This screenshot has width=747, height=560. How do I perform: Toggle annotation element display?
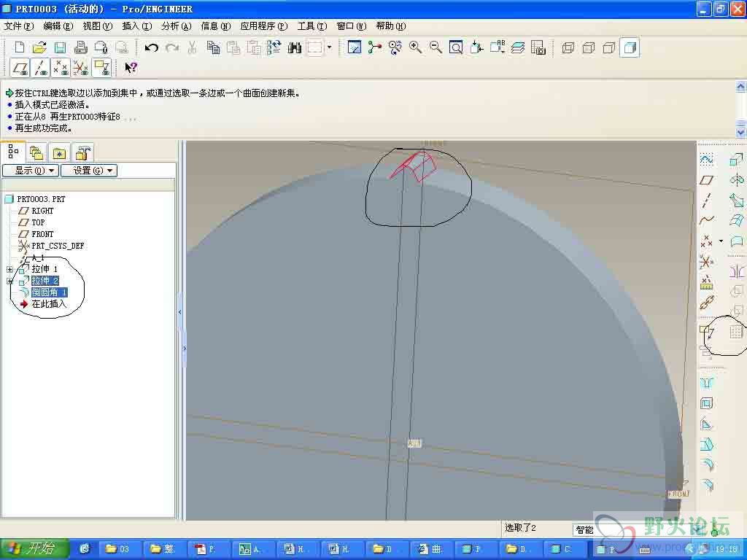point(101,68)
